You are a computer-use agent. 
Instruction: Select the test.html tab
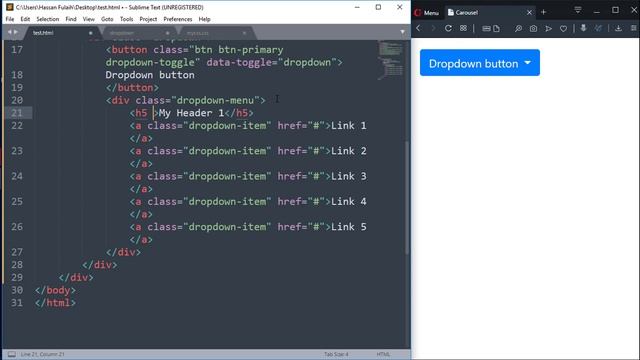click(43, 33)
